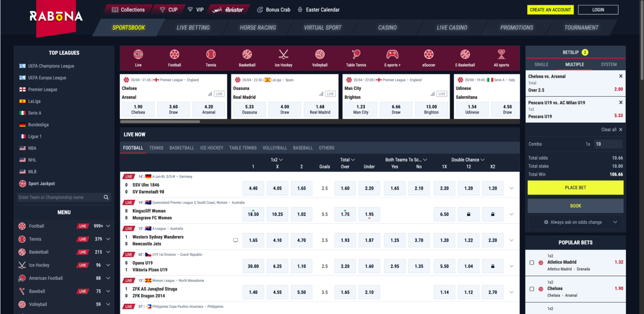This screenshot has height=314, width=644.
Task: Show All sports trophy icon
Action: (x=502, y=54)
